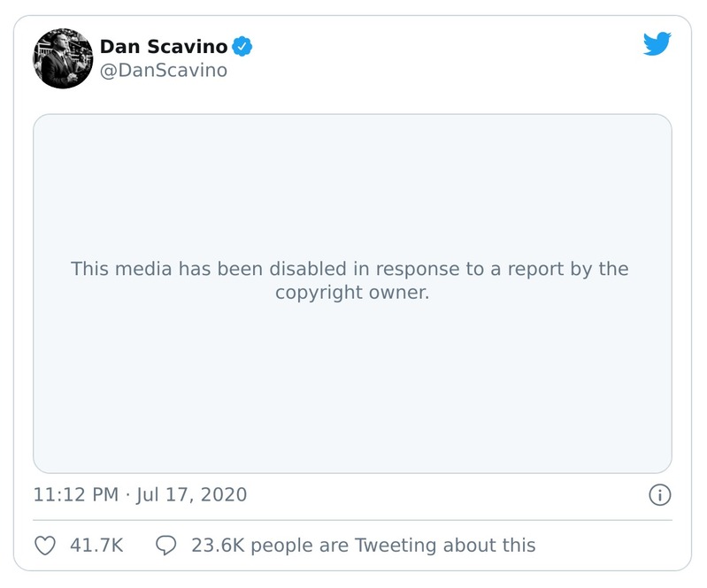This screenshot has width=707, height=588.
Task: Open the 11:12 PM timestamp link
Action: point(75,494)
